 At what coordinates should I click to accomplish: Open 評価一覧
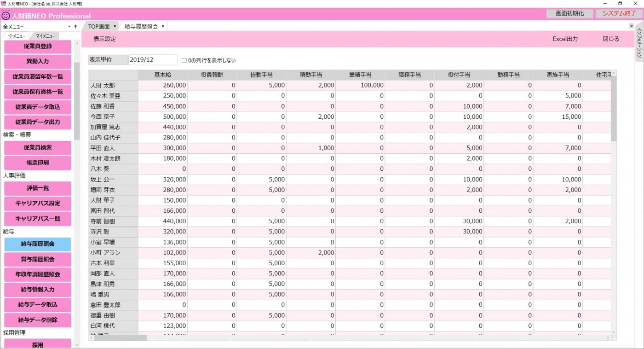[38, 188]
